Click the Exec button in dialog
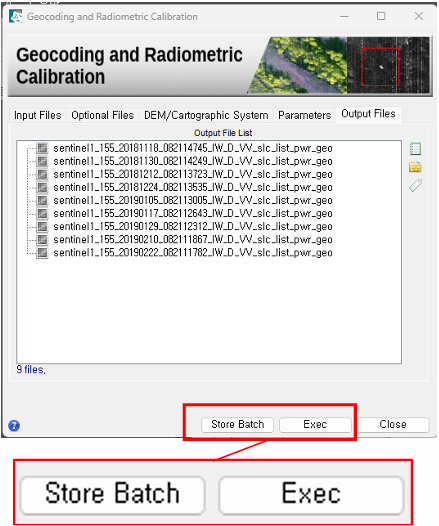Viewport: 439px width, 526px height. [x=315, y=424]
